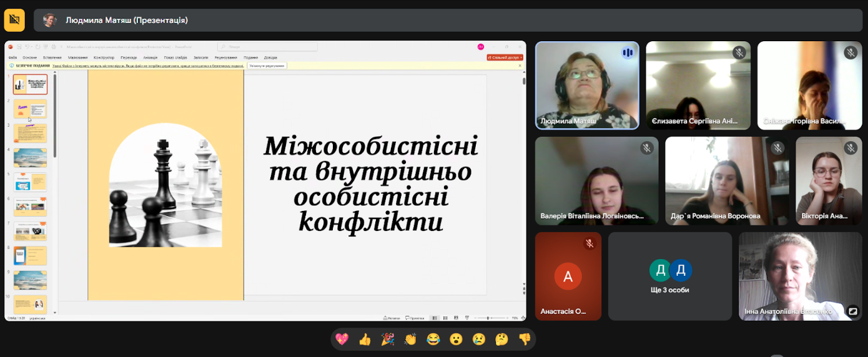Click the save icon in PowerPoint quick access toolbar
Image resolution: width=868 pixels, height=357 pixels.
tap(19, 47)
